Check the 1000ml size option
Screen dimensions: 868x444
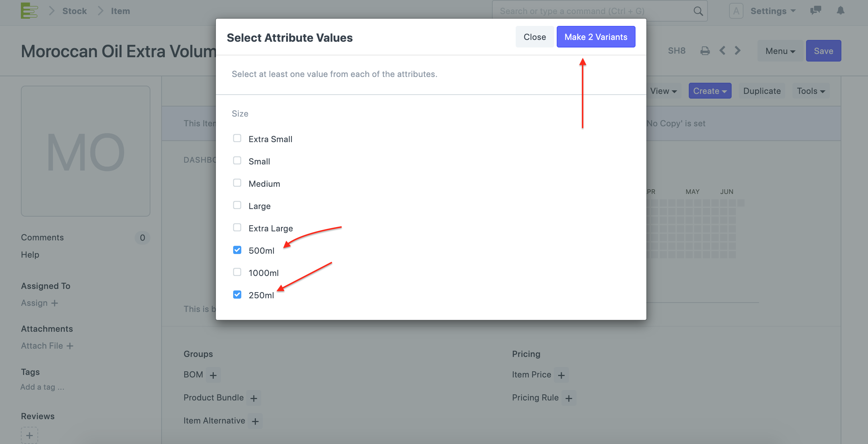[237, 272]
